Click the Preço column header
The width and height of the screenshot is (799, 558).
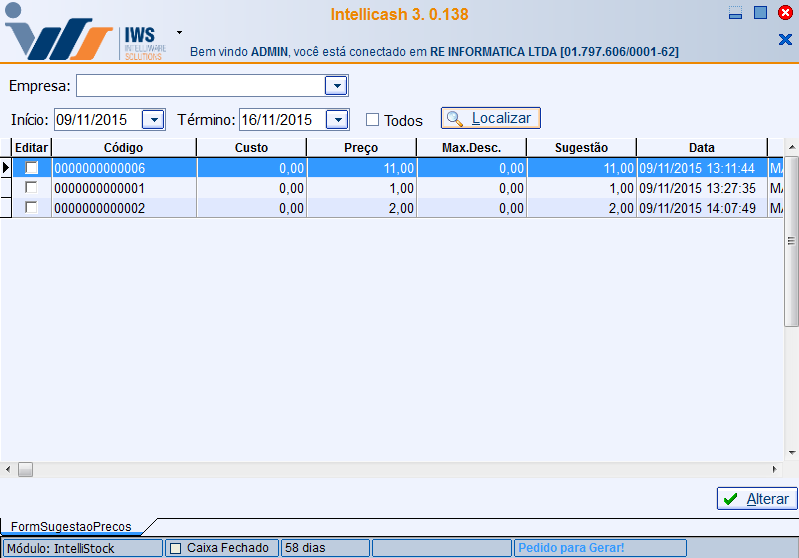361,148
